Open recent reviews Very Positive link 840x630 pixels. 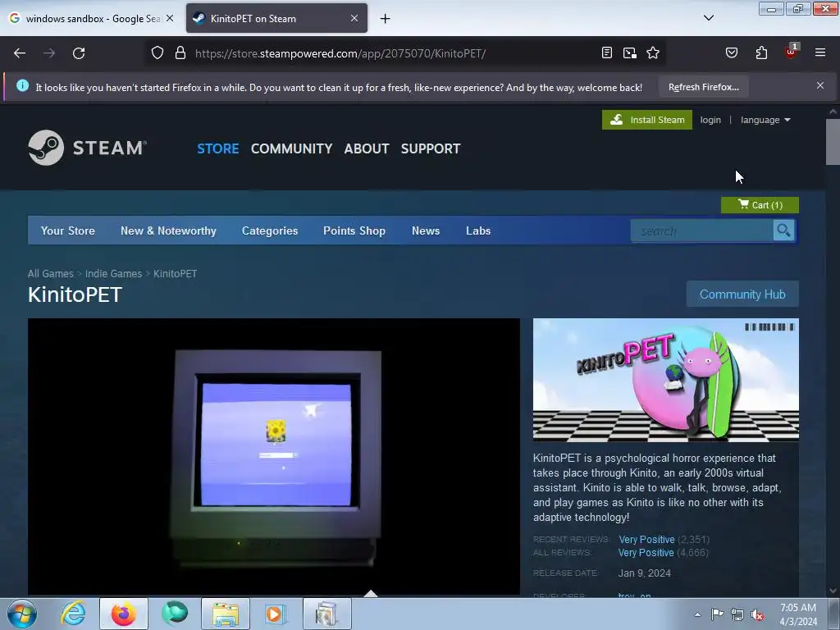pyautogui.click(x=646, y=540)
